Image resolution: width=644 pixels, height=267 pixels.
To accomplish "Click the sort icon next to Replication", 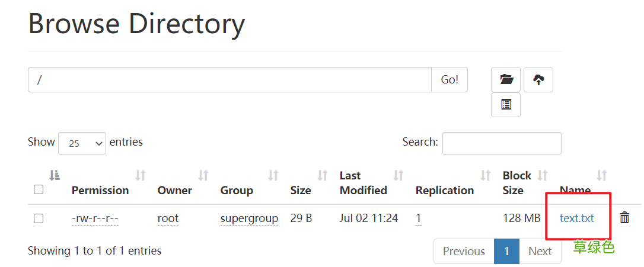I will pos(486,175).
